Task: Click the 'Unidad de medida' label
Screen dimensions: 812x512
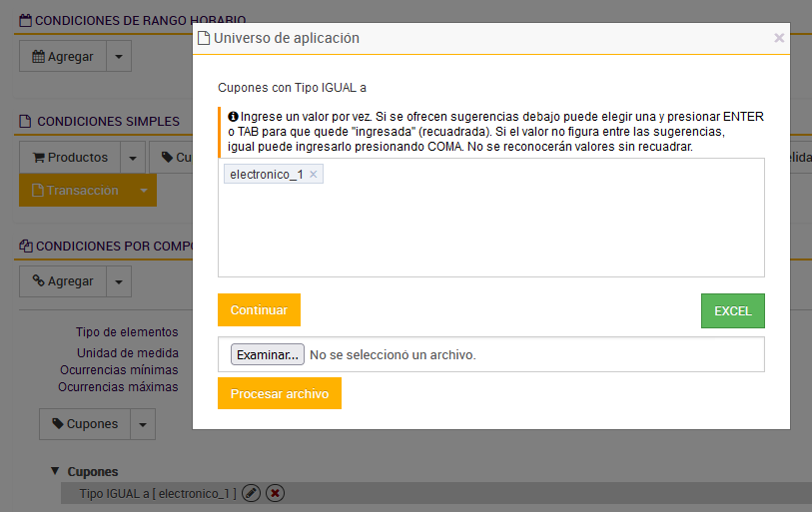Action: 128,352
